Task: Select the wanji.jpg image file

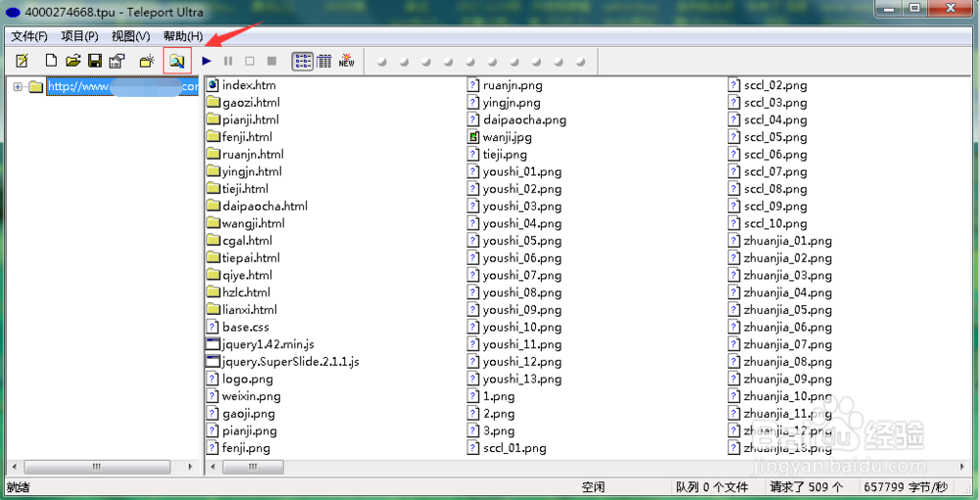Action: pos(500,137)
